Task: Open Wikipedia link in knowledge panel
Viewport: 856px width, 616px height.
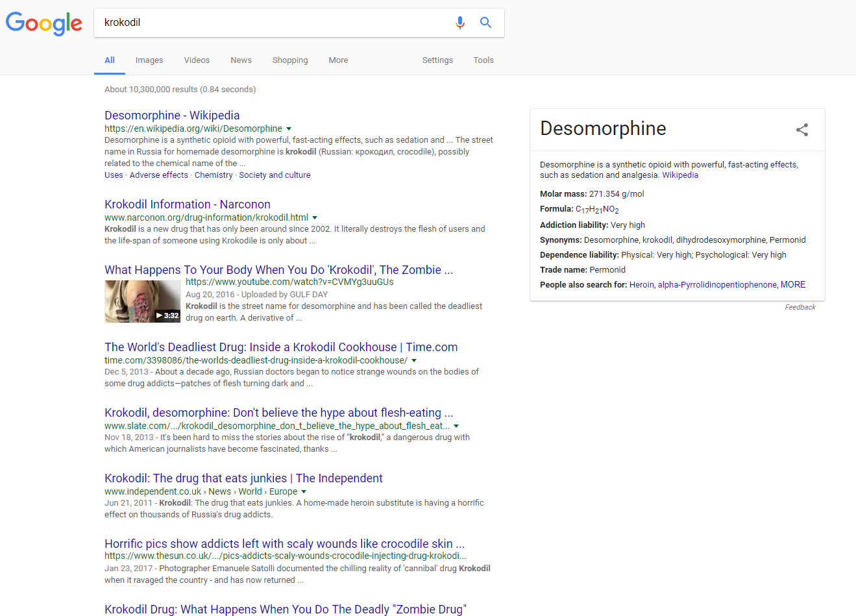Action: 680,175
